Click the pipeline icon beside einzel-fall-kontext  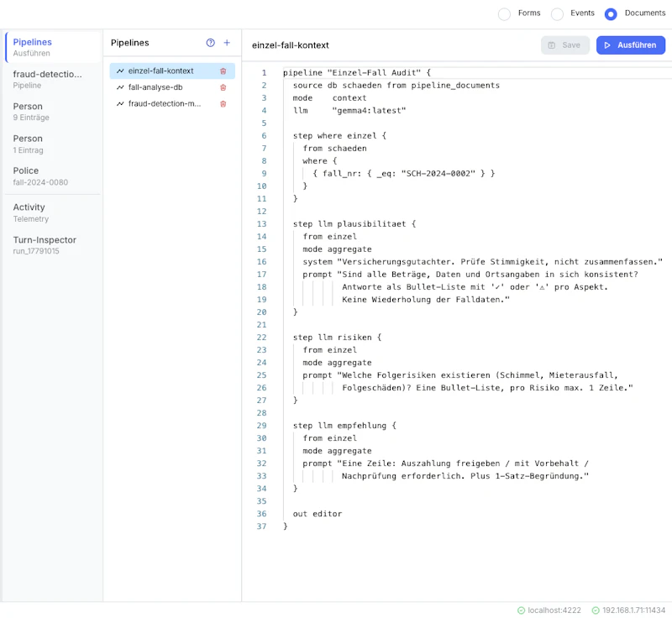120,71
